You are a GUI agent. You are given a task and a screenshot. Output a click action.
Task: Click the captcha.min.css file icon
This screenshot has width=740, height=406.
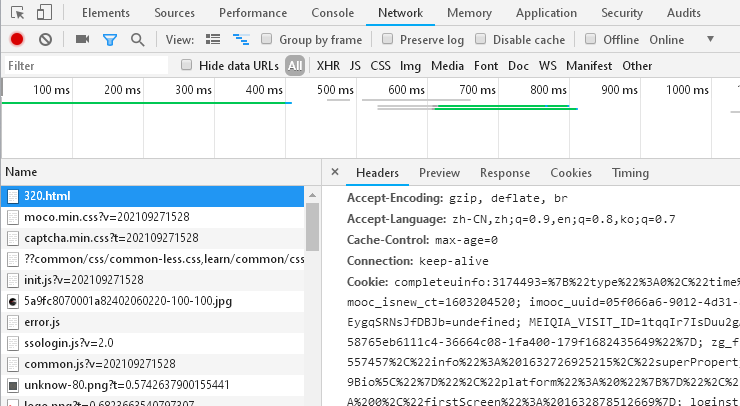[x=13, y=238]
